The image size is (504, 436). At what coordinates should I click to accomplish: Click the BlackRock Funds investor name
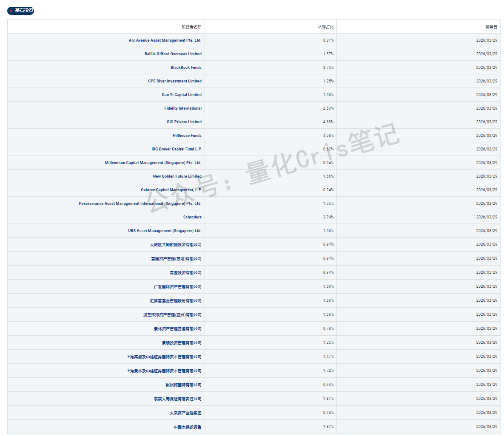pos(186,68)
